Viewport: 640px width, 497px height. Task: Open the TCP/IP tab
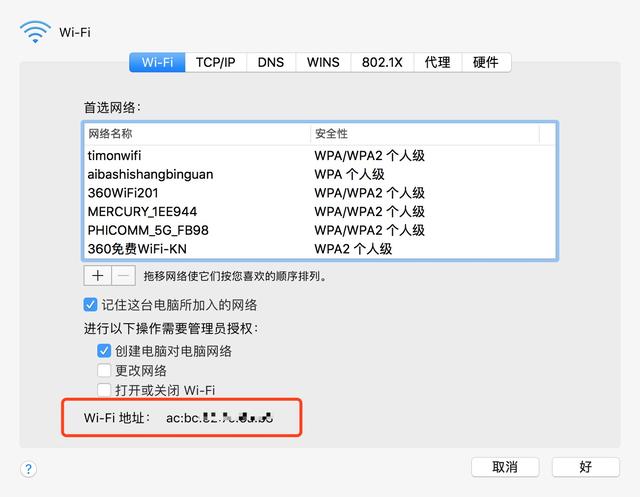[x=216, y=62]
